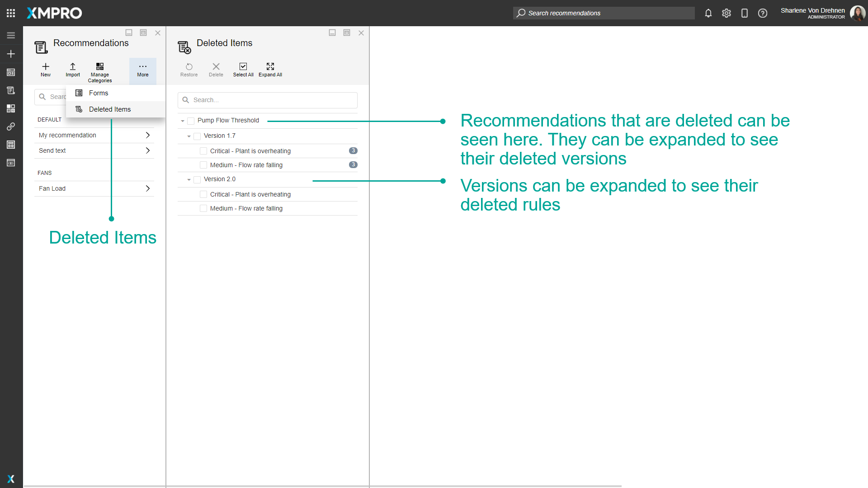This screenshot has width=868, height=488.
Task: Click the Select All icon
Action: tap(243, 67)
